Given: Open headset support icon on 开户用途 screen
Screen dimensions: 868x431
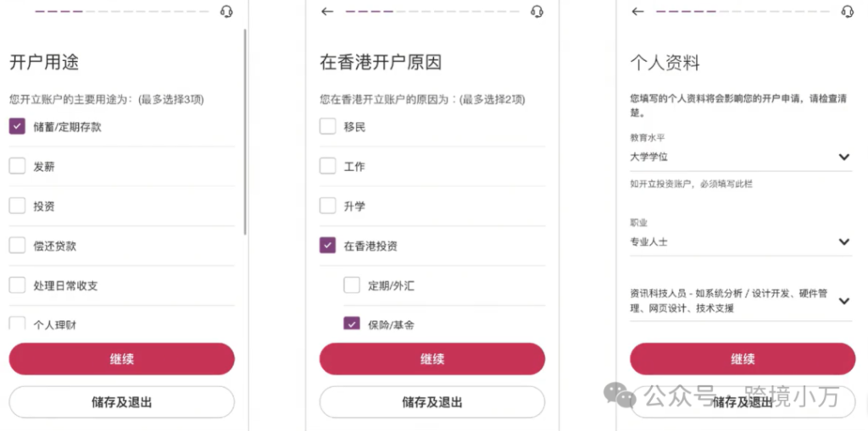Looking at the screenshot, I should (226, 12).
